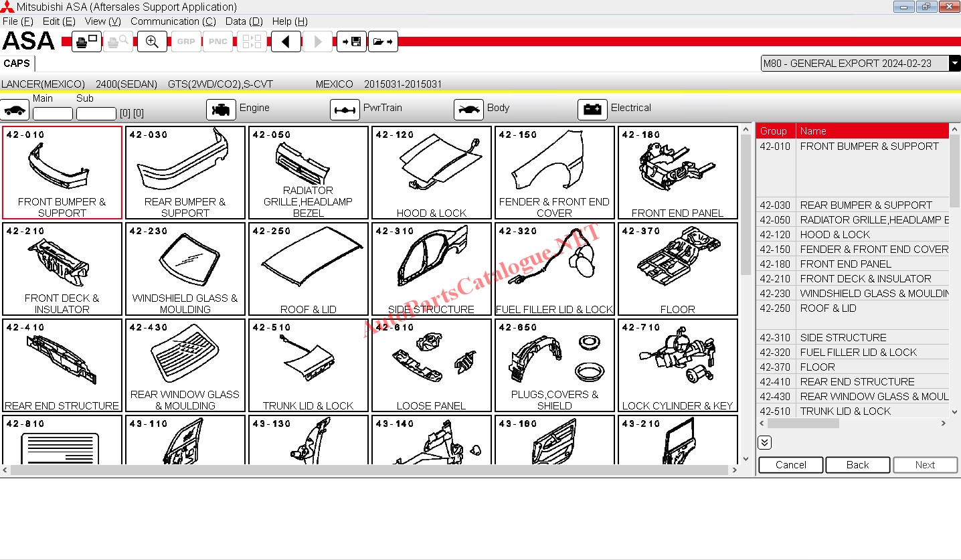
Task: Click the Back button
Action: click(858, 465)
